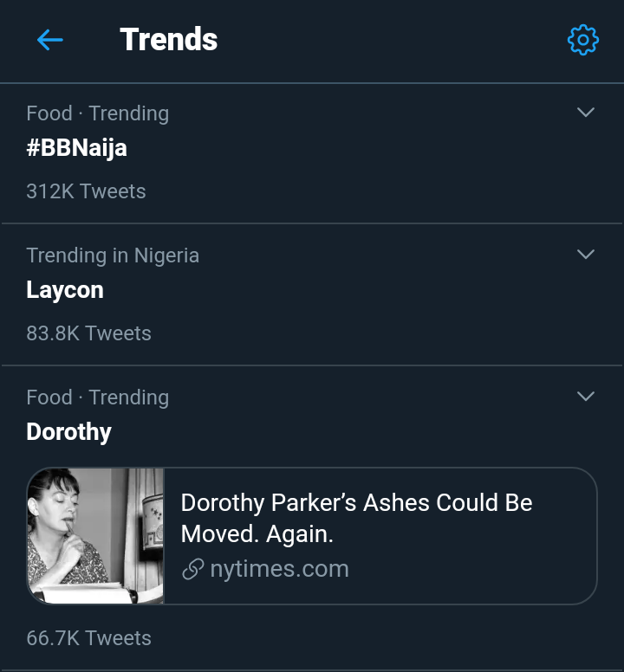The width and height of the screenshot is (624, 672).
Task: Expand the chevron next to Dorothy trend
Action: 586,397
